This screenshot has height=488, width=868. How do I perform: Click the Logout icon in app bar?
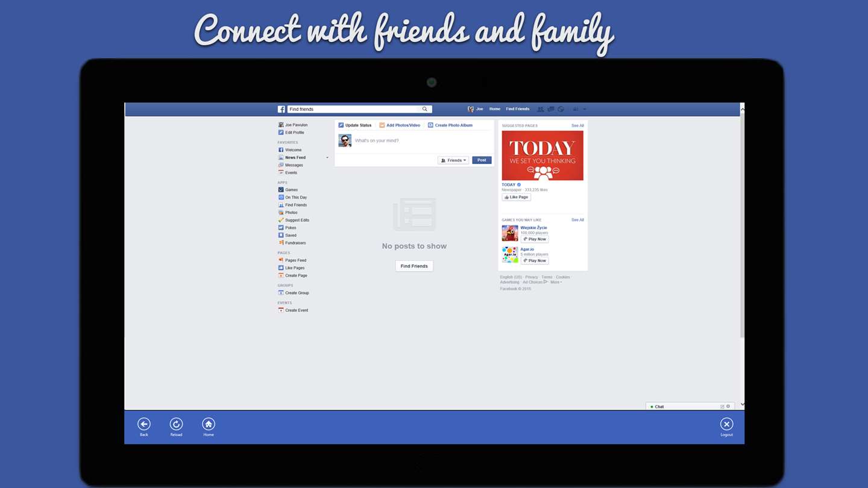pos(727,424)
